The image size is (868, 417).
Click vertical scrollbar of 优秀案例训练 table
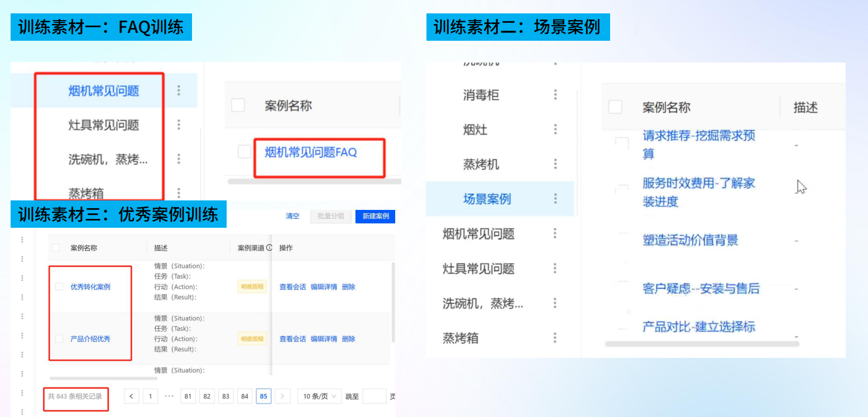tap(394, 302)
